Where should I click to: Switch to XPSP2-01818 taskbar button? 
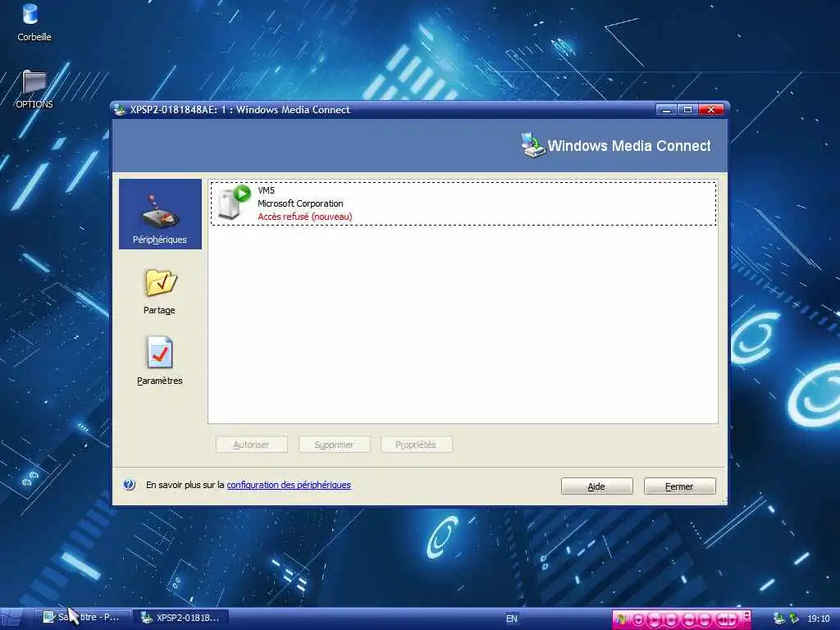pyautogui.click(x=181, y=617)
